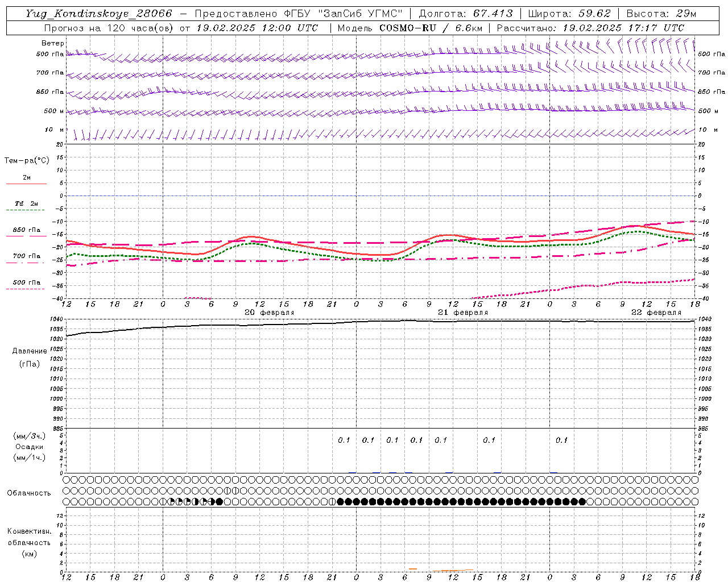This screenshot has height=582, width=728.
Task: Click the Модель COSMO-RU / 6.6км label
Action: click(x=410, y=28)
